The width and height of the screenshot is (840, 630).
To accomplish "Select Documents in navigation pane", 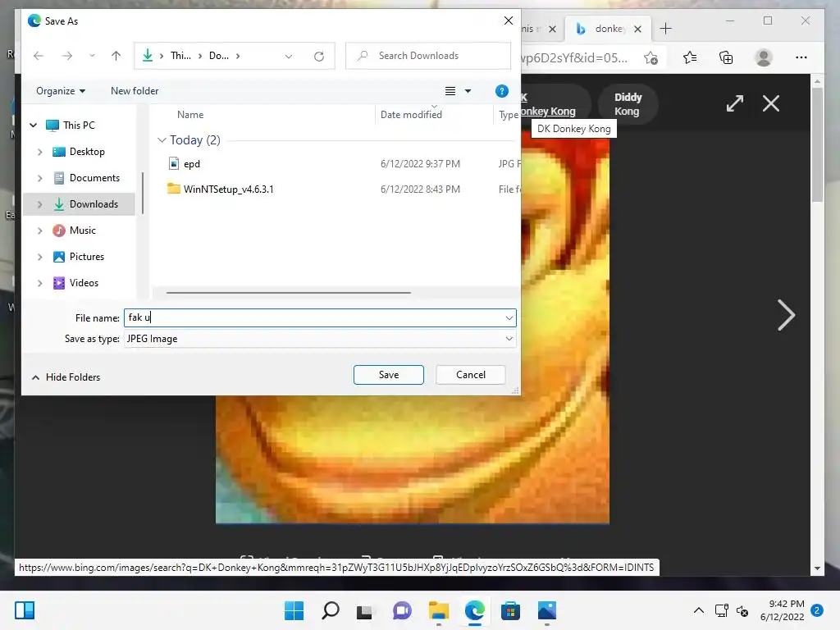I will [86, 178].
